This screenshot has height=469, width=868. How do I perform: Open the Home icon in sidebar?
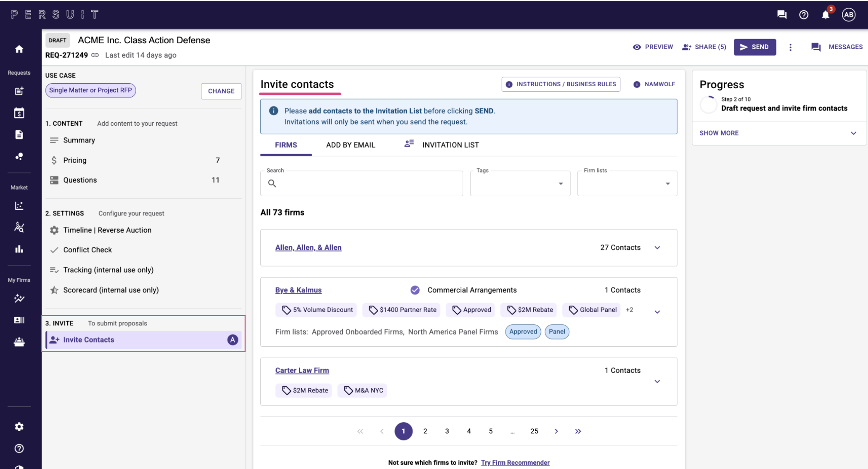(19, 49)
